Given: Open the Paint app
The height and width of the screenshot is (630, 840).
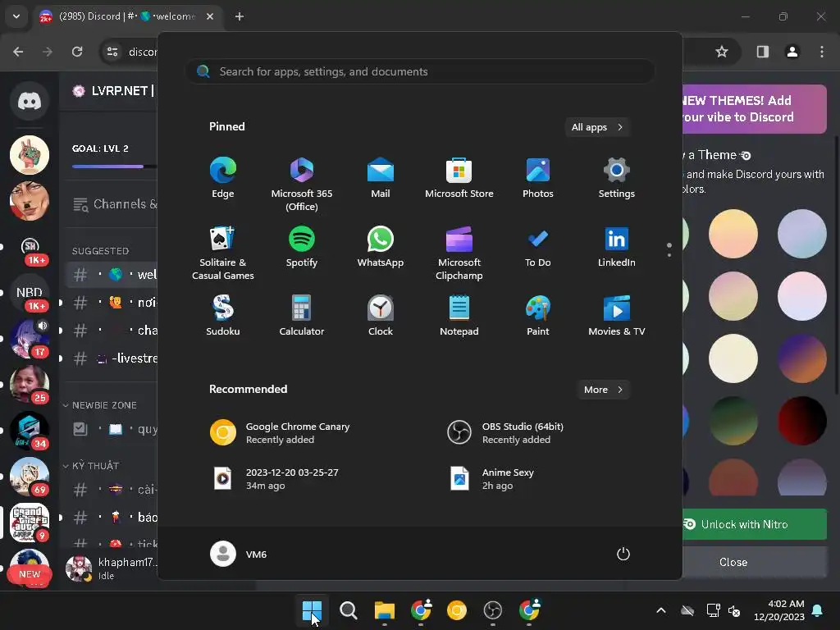Looking at the screenshot, I should tap(538, 316).
